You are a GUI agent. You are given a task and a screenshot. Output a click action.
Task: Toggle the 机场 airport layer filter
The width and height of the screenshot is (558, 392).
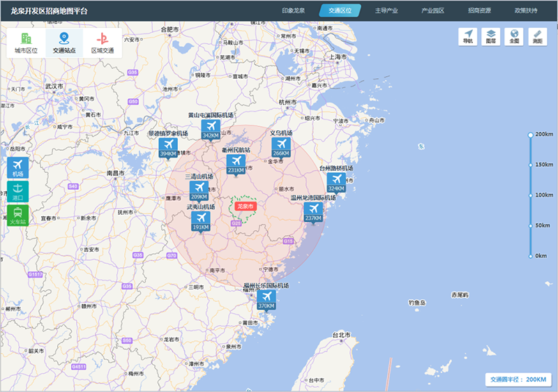pyautogui.click(x=17, y=168)
